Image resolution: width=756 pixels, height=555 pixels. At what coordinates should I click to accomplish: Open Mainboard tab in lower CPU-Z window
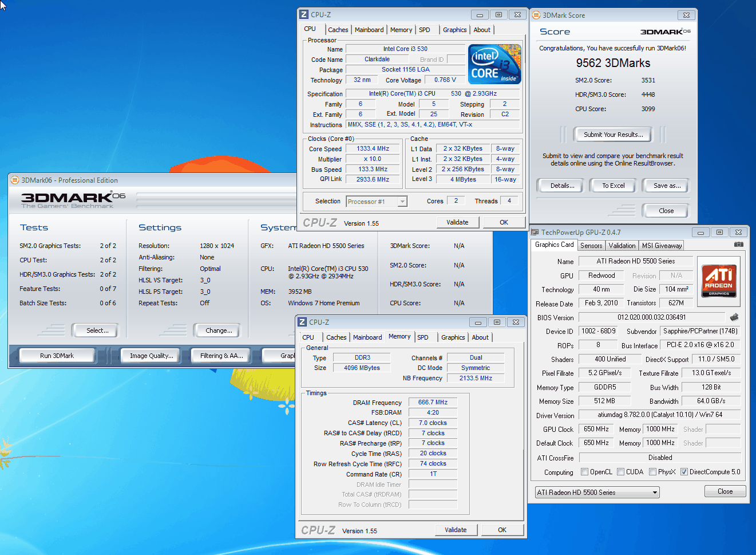point(367,337)
